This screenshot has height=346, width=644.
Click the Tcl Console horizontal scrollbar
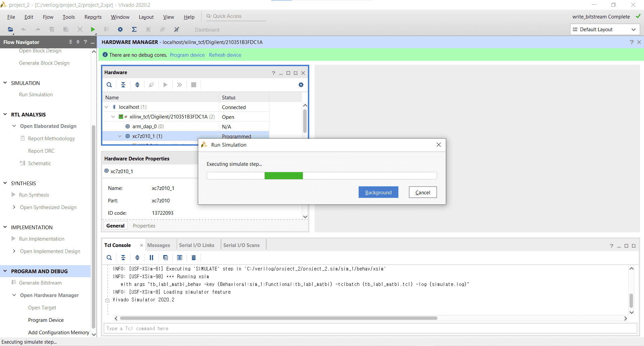(x=278, y=318)
